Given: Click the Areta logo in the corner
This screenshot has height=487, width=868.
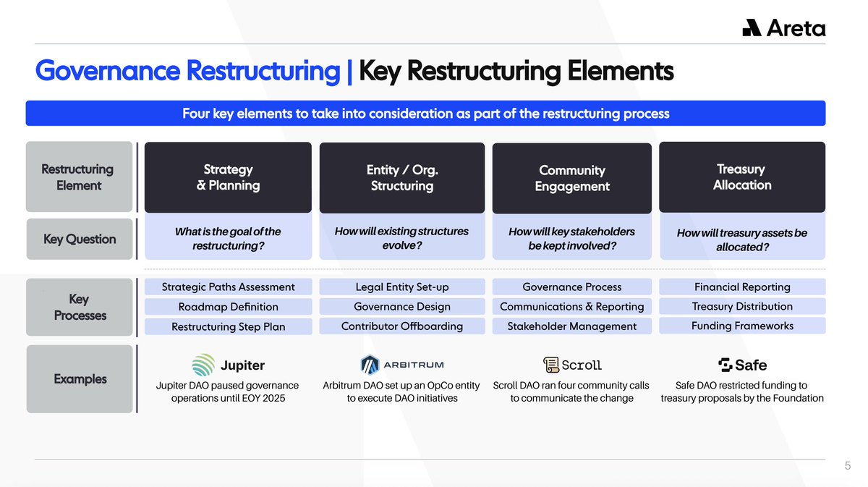Looking at the screenshot, I should (783, 27).
